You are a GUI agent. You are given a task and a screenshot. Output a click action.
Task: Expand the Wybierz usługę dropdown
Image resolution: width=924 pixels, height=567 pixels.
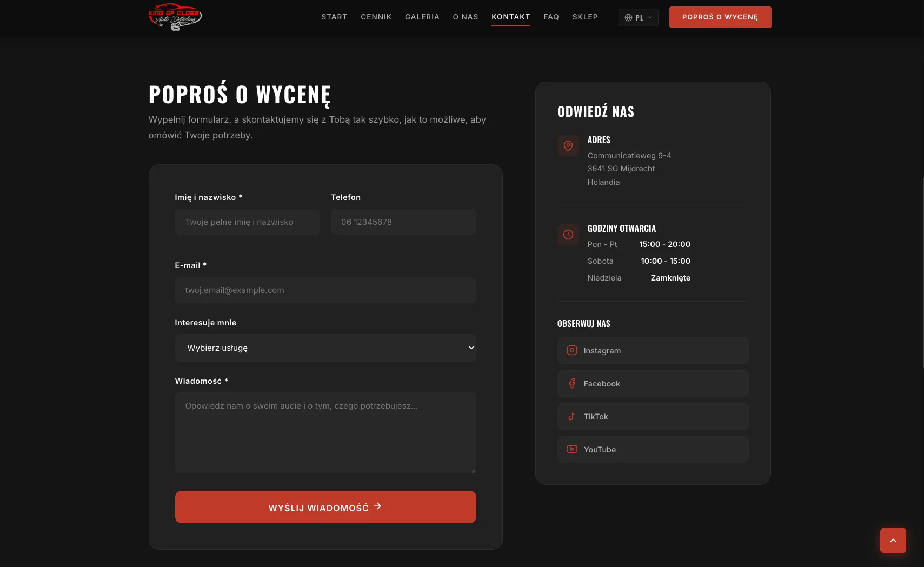point(325,348)
